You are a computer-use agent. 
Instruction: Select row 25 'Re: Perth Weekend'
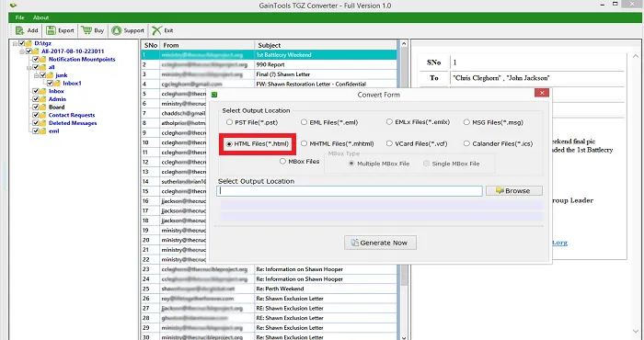coord(270,289)
